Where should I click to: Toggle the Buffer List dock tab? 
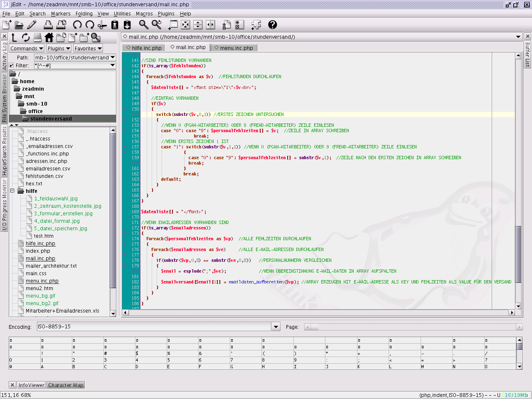pyautogui.click(x=527, y=54)
